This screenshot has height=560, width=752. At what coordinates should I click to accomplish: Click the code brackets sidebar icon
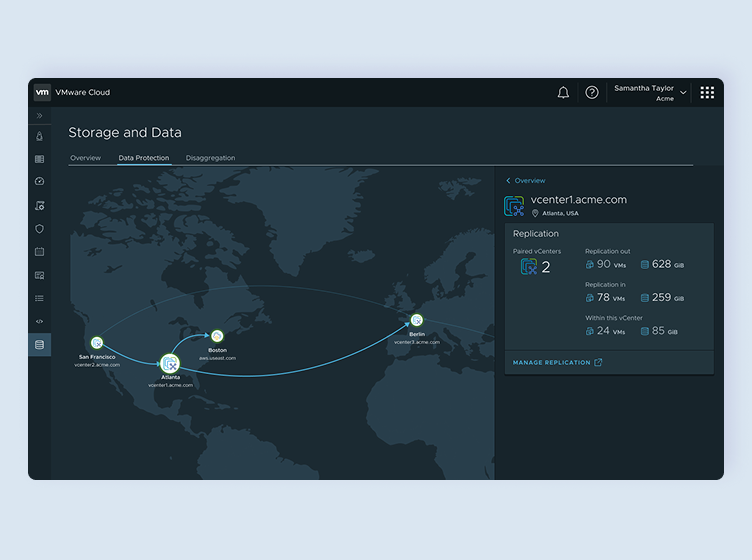tap(39, 321)
